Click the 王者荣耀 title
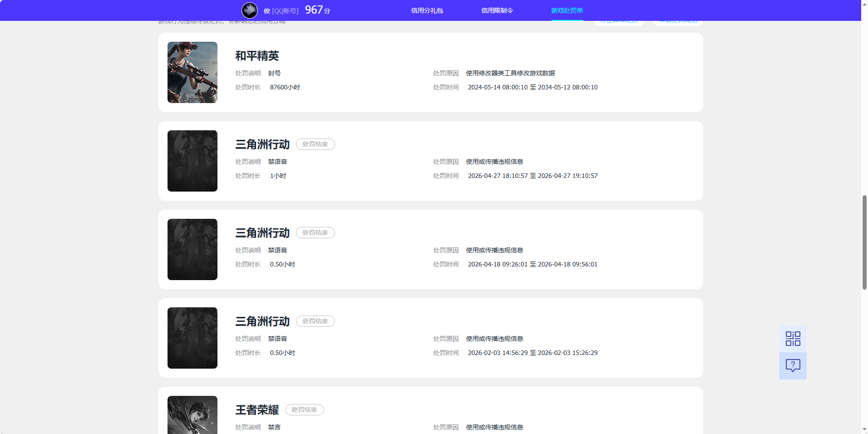Viewport: 868px width, 434px height. [257, 410]
